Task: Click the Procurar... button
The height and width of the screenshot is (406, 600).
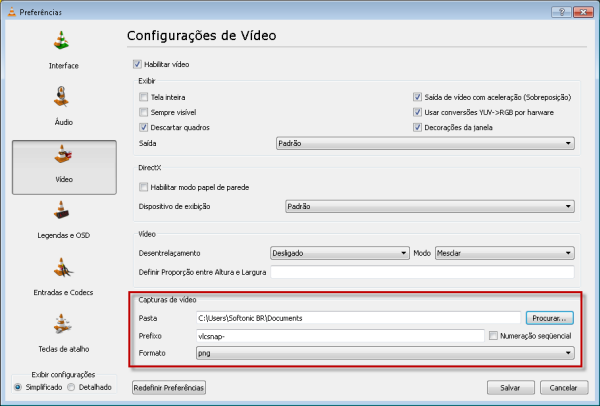Action: [550, 318]
